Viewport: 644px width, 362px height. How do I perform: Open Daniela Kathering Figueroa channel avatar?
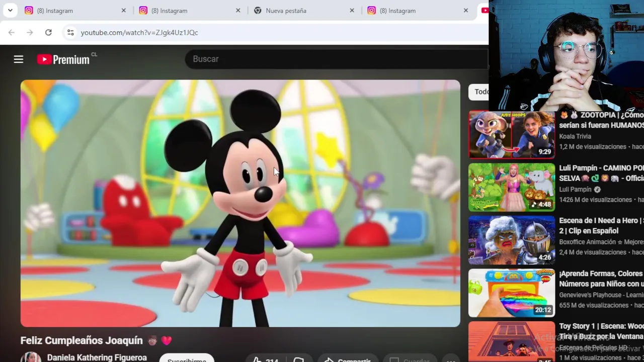[31, 357]
